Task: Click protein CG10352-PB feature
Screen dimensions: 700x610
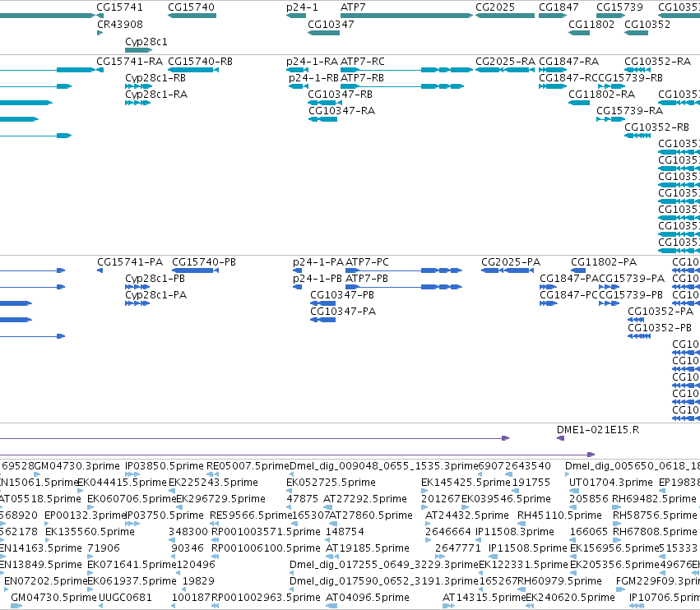Action: (x=639, y=336)
